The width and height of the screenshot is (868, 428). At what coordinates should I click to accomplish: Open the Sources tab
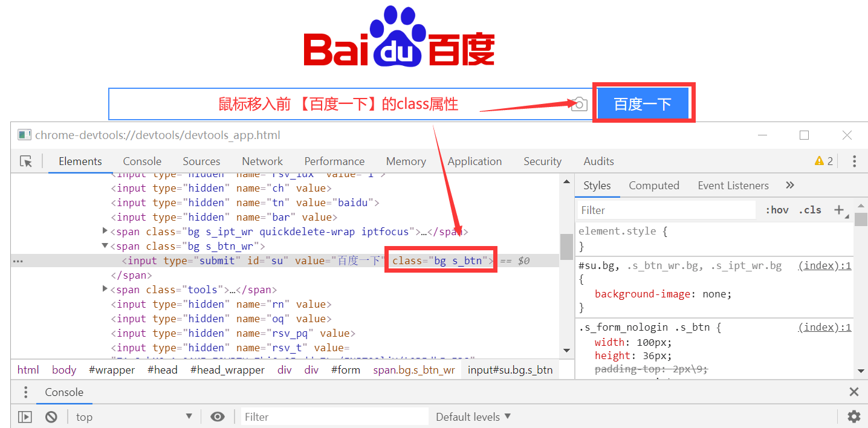tap(201, 161)
